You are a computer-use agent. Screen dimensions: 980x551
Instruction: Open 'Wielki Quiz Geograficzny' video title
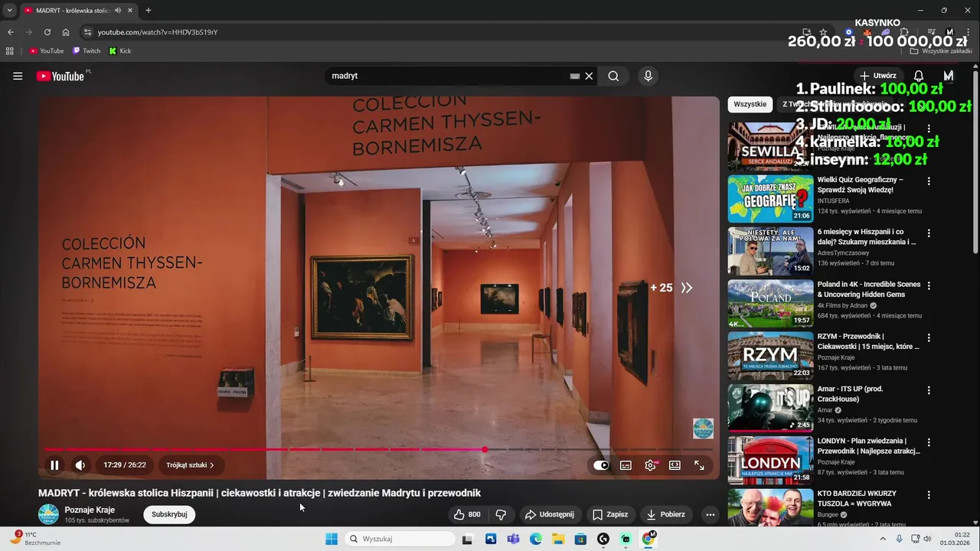(x=861, y=184)
